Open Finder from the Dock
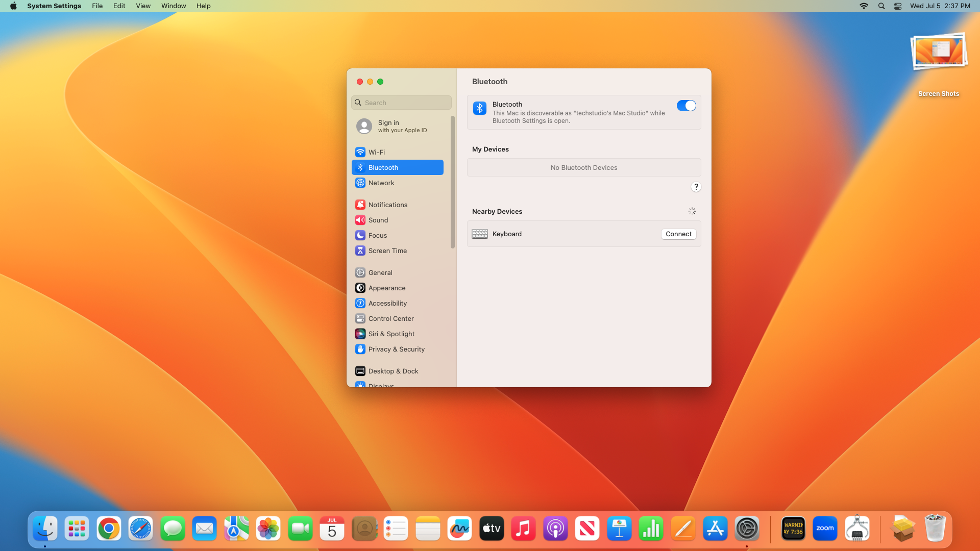 click(x=45, y=529)
